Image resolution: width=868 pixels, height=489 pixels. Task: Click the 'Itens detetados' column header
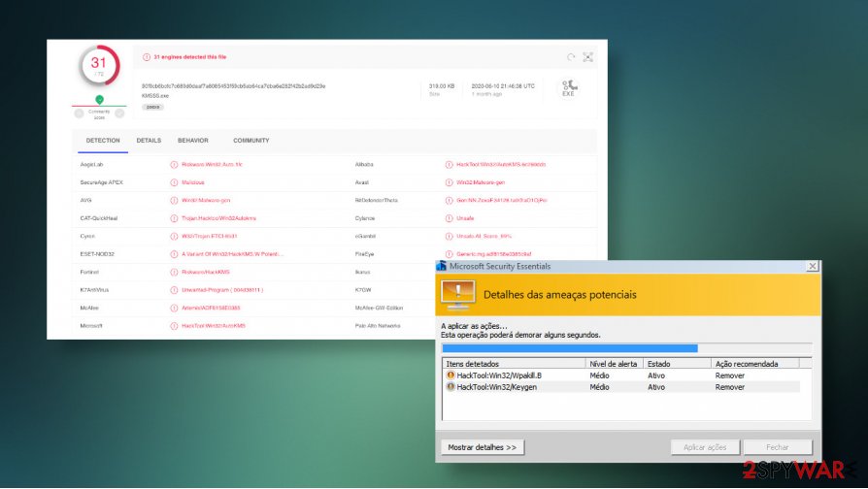515,364
